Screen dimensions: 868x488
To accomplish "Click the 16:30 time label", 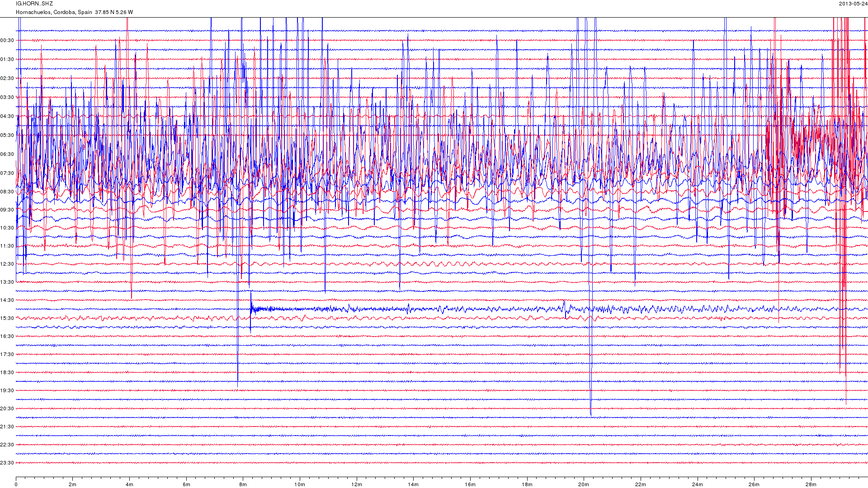I will (x=7, y=337).
